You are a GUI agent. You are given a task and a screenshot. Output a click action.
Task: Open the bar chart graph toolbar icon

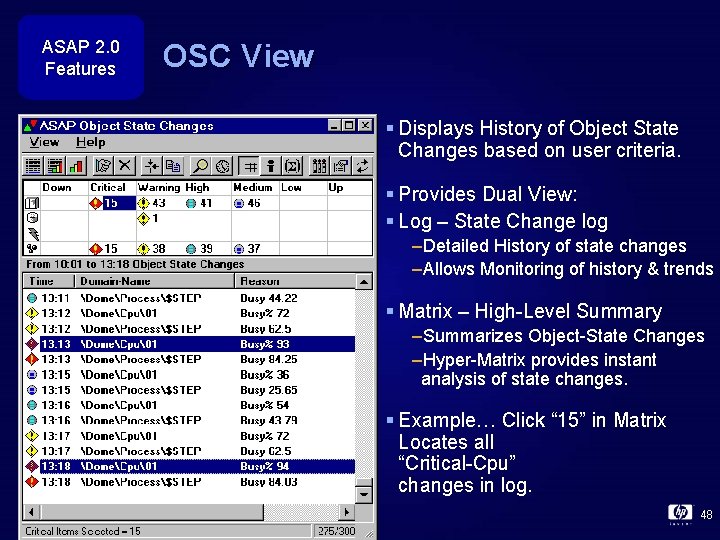click(76, 166)
